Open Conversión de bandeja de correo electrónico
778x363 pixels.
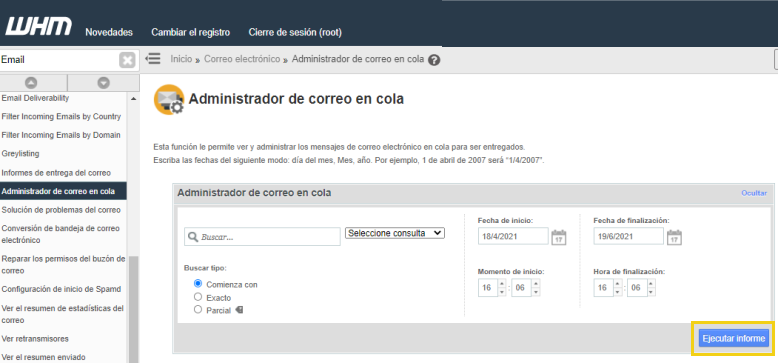(61, 234)
